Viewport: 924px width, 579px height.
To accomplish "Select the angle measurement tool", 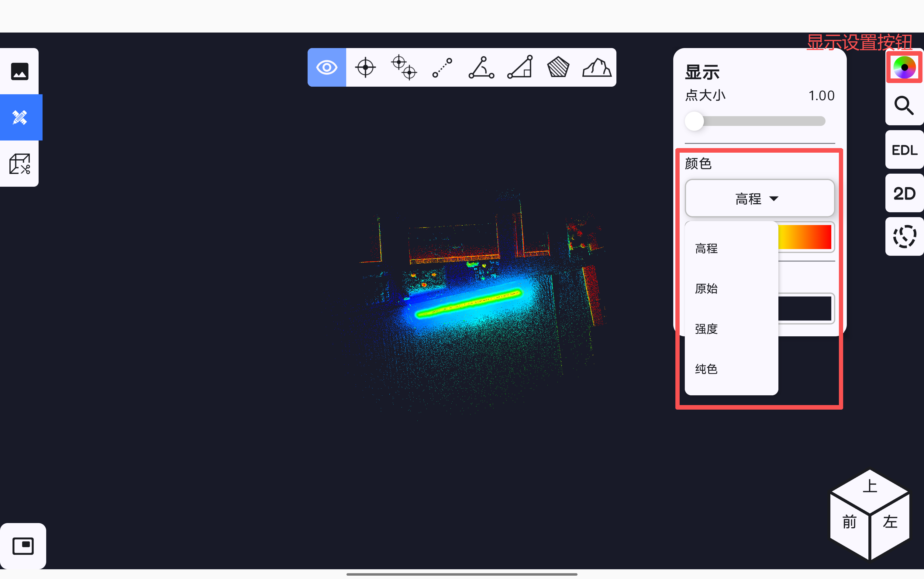I will coord(481,68).
